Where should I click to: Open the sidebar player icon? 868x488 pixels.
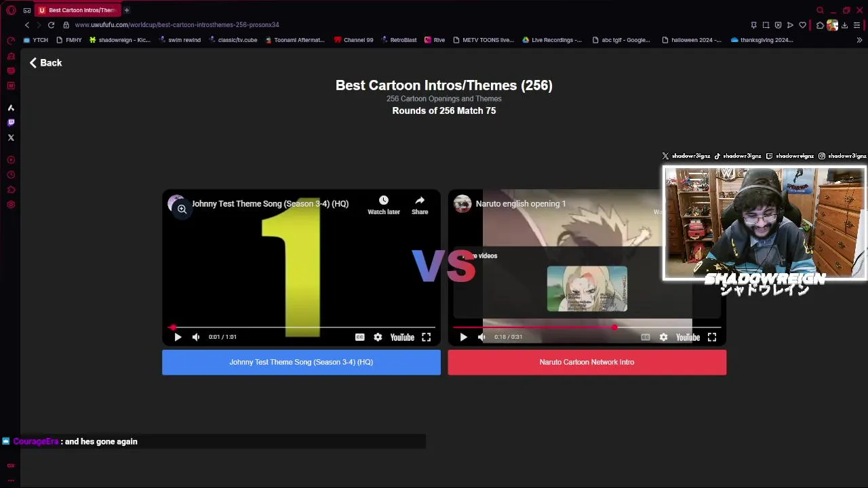click(x=11, y=160)
